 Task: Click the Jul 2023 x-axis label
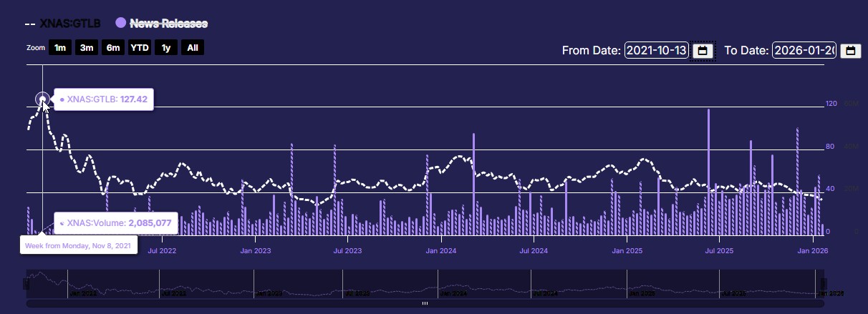point(347,251)
